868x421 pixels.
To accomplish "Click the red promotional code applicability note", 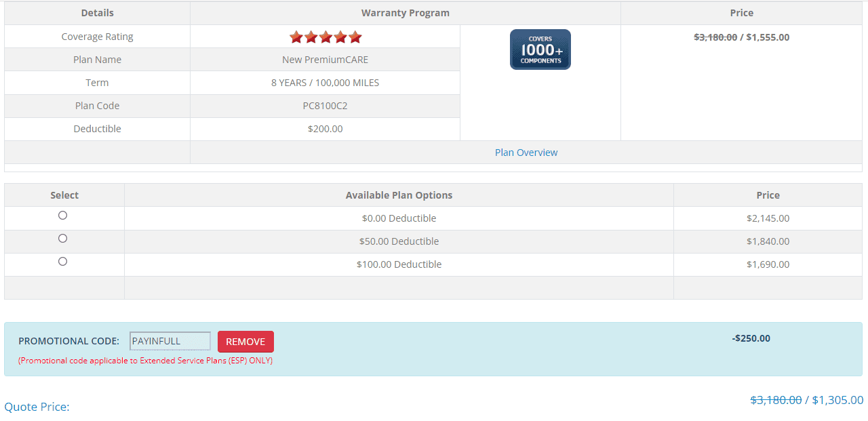I will click(145, 361).
